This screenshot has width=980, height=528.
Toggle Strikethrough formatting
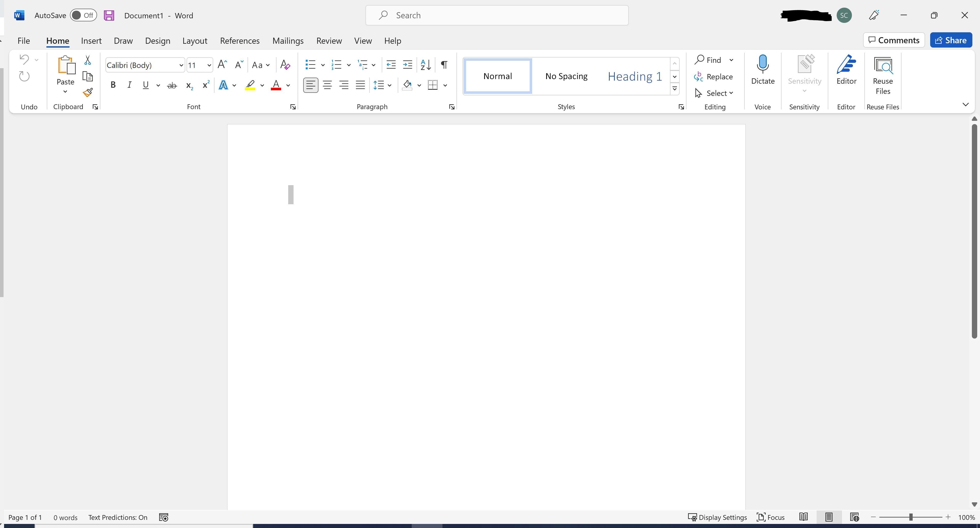click(x=172, y=85)
